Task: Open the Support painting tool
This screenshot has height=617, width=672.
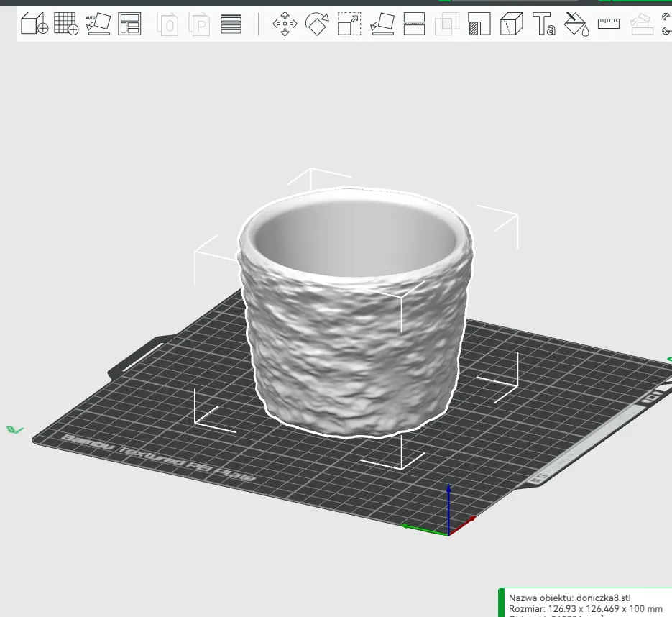Action: click(x=479, y=24)
